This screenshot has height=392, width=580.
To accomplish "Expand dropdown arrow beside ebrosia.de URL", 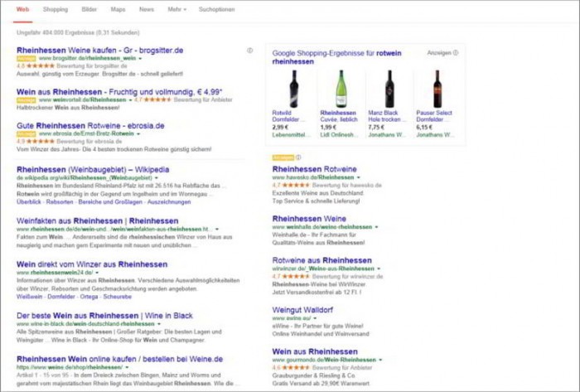I will click(x=138, y=134).
